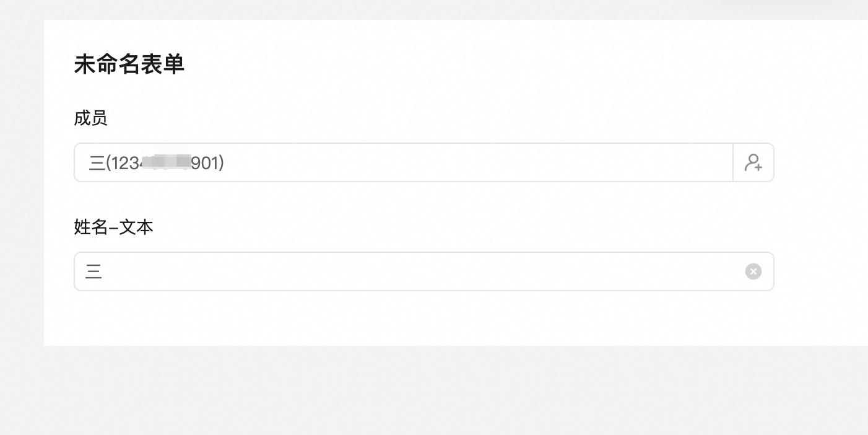The width and height of the screenshot is (868, 435).
Task: Clear the 姓名-文本 field with the x icon
Action: coord(753,271)
